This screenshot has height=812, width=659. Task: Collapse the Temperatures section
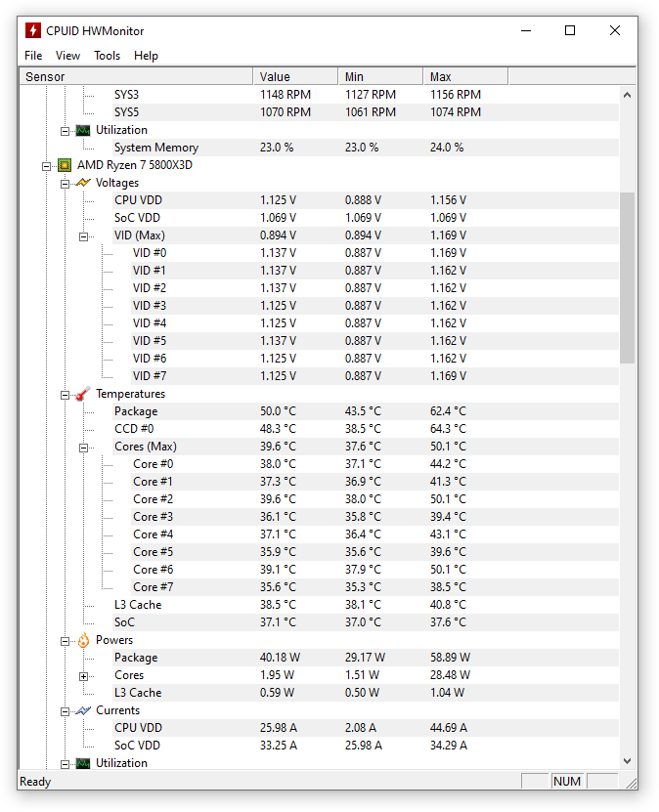[65, 395]
